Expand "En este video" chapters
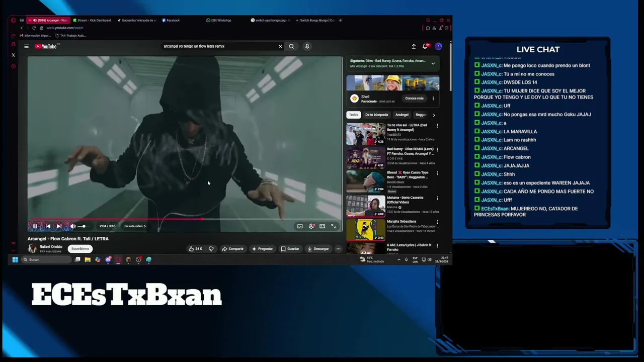The image size is (644, 362). coord(135,226)
